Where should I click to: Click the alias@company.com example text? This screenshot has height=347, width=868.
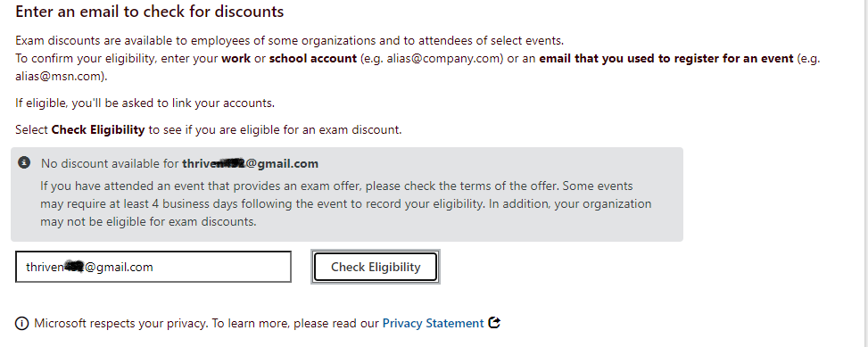pyautogui.click(x=444, y=59)
